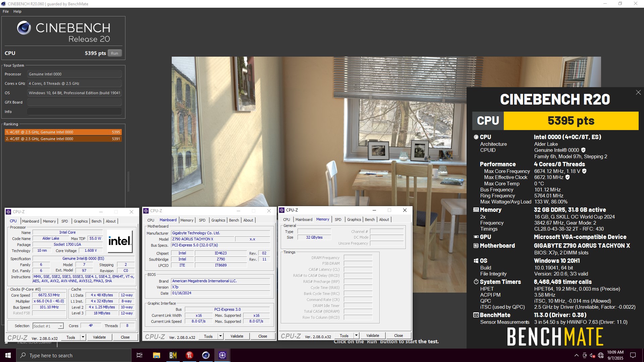Screen dimensions: 644x362
Task: Open About tab in CPU-Z Memory window
Action: [384, 220]
